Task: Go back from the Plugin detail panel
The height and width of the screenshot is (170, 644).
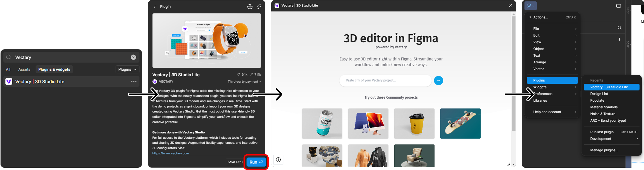Action: (154, 7)
